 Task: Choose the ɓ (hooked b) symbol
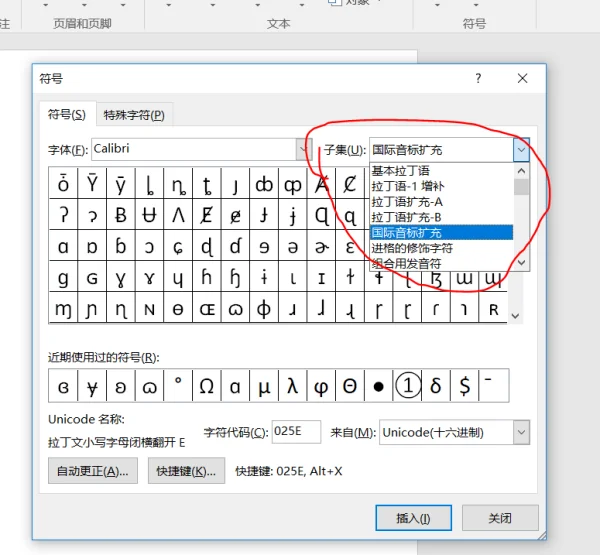(121, 246)
